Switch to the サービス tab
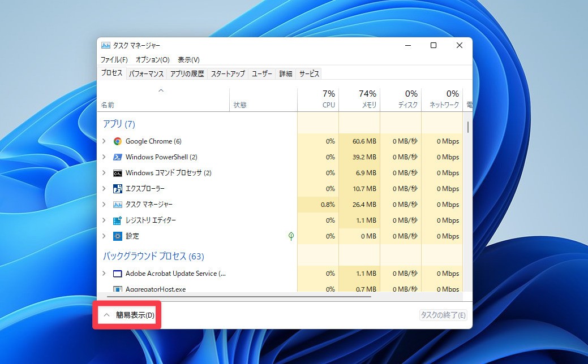 tap(310, 74)
